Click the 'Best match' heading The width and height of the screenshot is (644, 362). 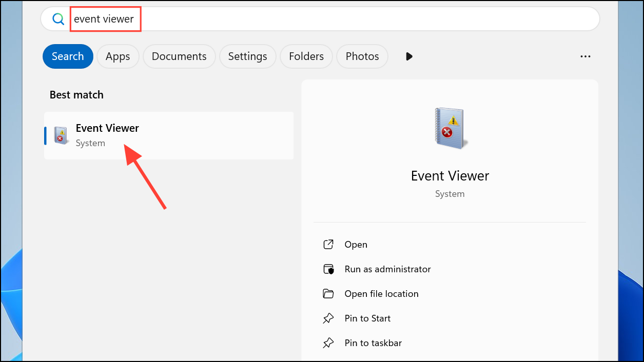pos(76,95)
